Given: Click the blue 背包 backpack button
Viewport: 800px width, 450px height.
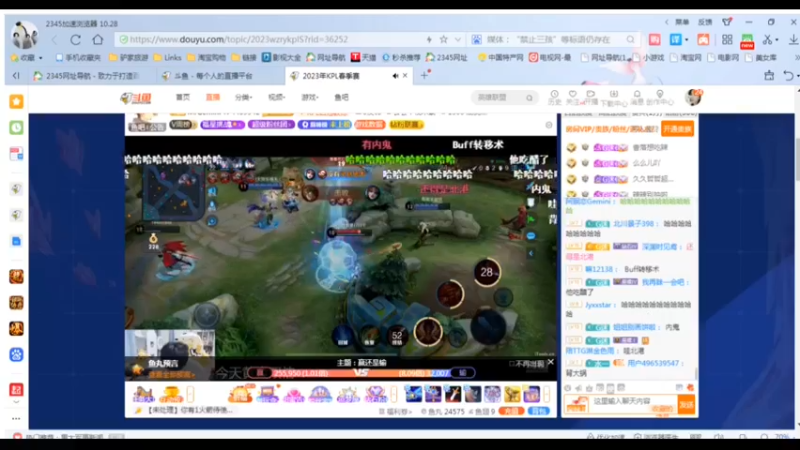Looking at the screenshot, I should [539, 411].
